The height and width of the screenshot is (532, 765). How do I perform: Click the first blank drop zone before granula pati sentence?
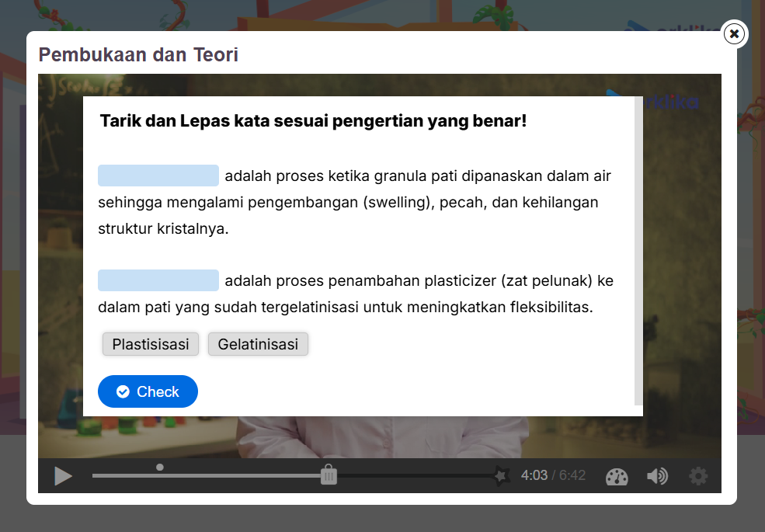tap(158, 176)
